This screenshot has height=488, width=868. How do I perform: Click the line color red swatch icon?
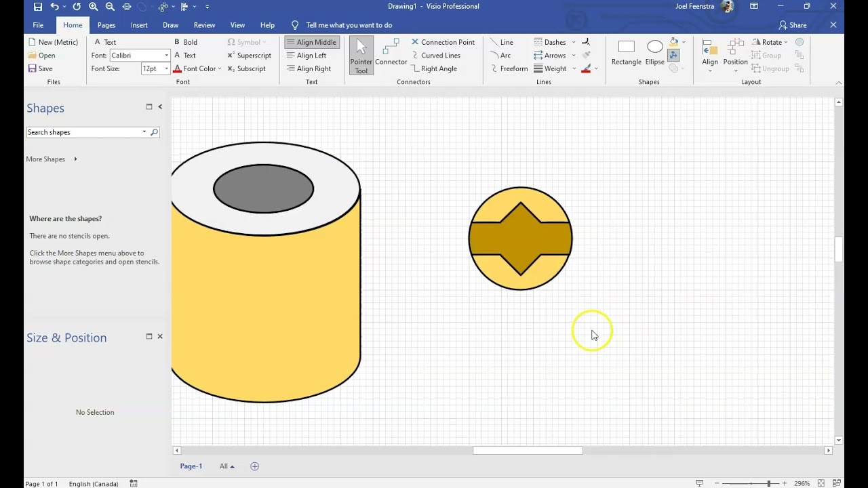(587, 68)
